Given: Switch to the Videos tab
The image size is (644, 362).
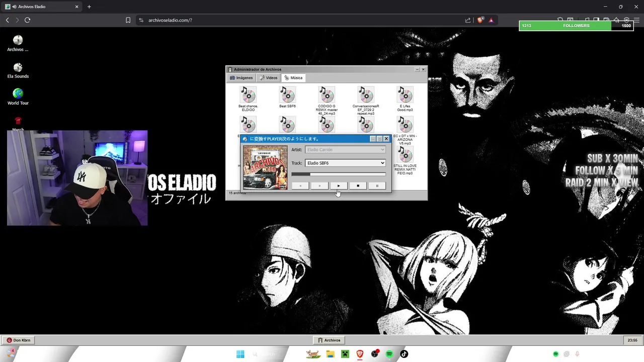Looking at the screenshot, I should [x=269, y=78].
